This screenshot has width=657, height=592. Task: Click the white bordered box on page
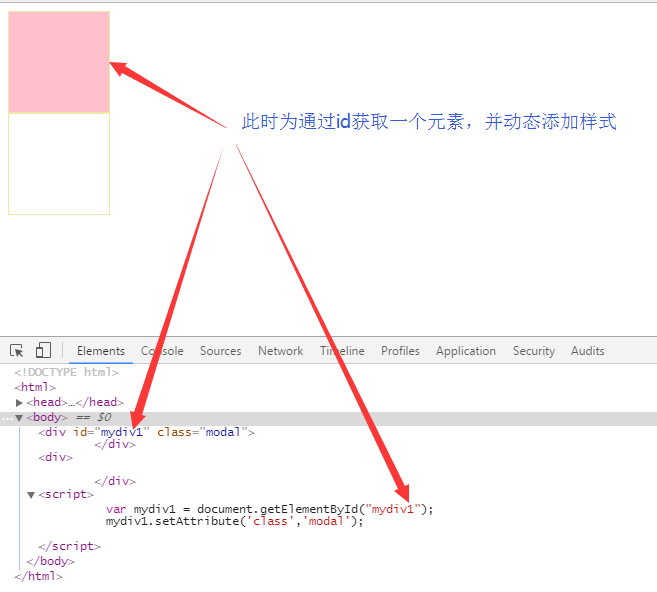[59, 164]
